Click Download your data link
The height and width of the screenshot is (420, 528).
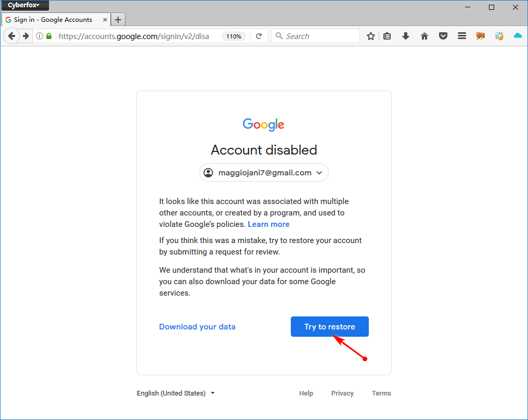pos(197,327)
